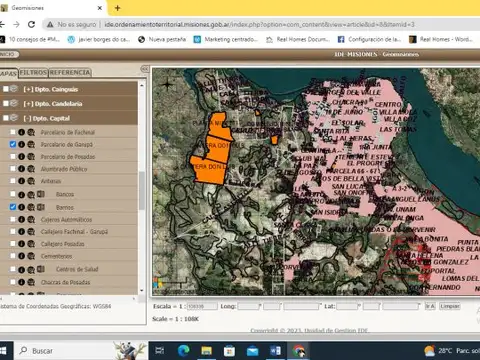The height and width of the screenshot is (360, 480).
Task: Open File Explorer from the taskbar
Action: point(206,351)
